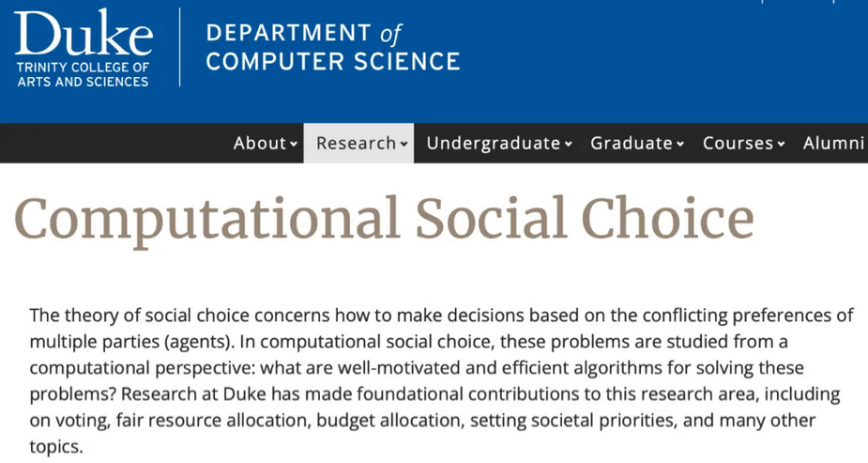Viewport: 868px width, 463px height.
Task: Click the italic 'of' in the department title
Action: click(390, 35)
